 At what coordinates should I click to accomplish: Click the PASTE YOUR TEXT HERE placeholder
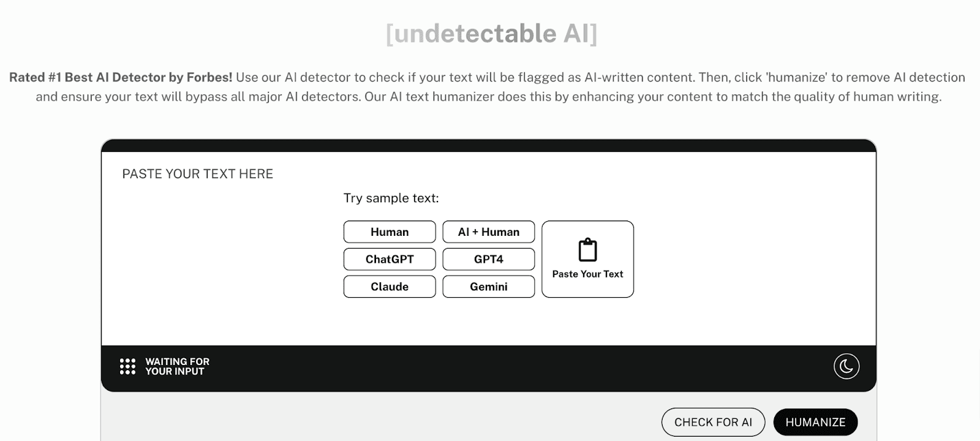point(197,173)
